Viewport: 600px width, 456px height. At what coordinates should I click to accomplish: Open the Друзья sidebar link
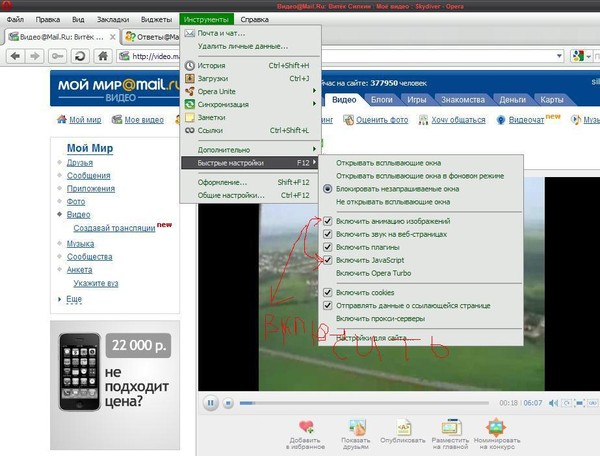tap(80, 163)
